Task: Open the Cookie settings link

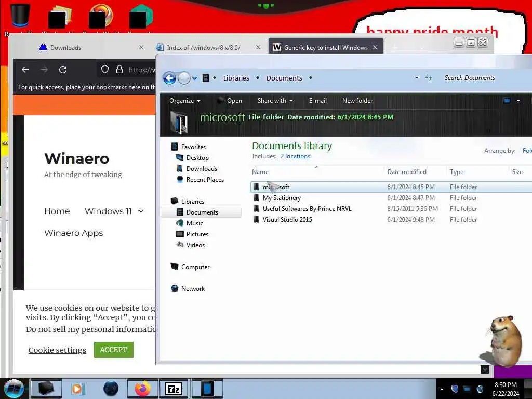Action: 57,350
